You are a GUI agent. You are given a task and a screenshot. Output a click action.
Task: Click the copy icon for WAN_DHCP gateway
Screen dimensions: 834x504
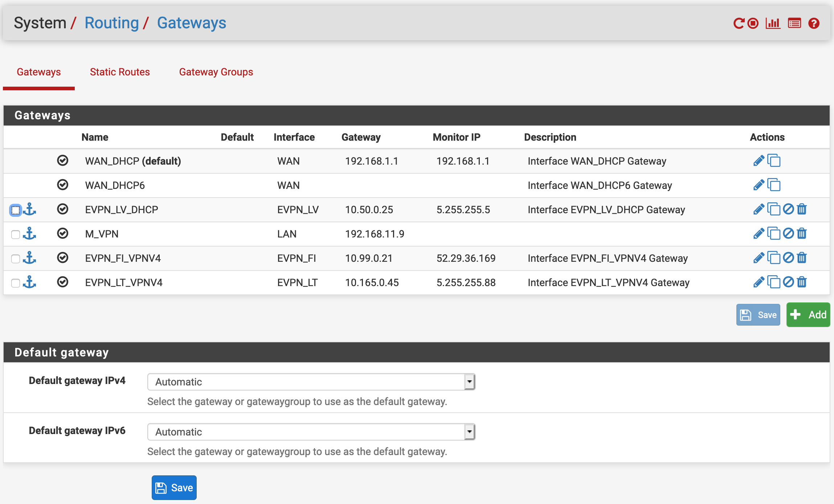pyautogui.click(x=774, y=161)
